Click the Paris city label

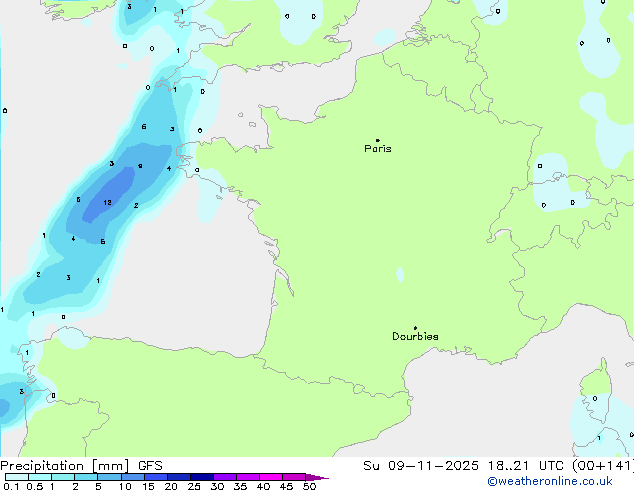[378, 149]
